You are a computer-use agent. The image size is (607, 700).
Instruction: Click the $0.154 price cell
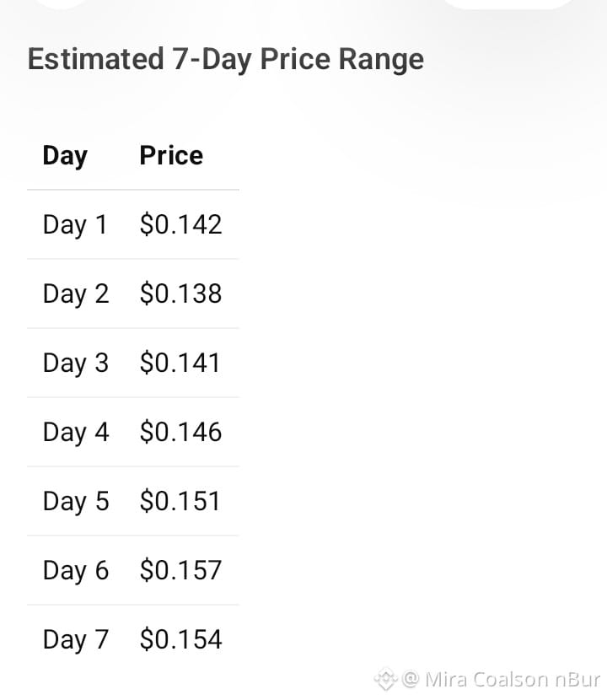[x=180, y=639]
